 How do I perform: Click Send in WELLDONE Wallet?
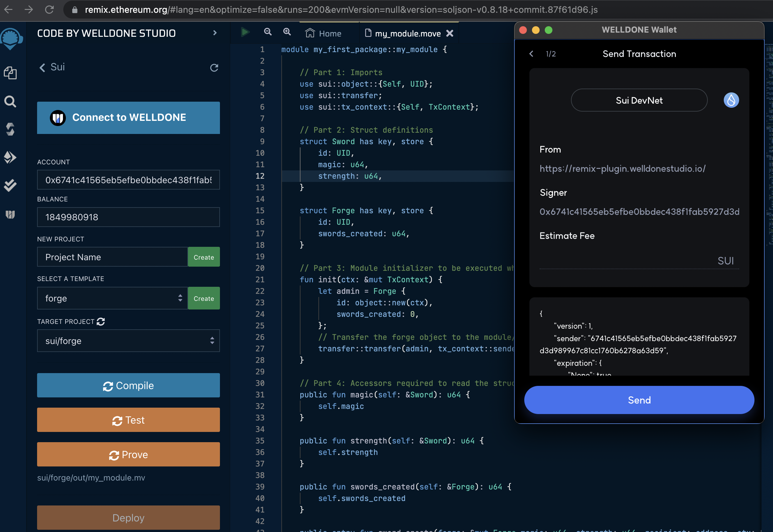point(639,400)
